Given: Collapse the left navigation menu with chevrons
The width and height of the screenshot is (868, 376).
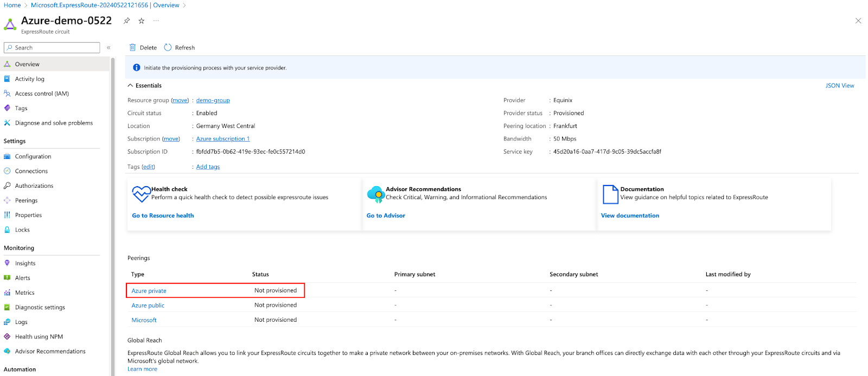Looking at the screenshot, I should coord(108,48).
